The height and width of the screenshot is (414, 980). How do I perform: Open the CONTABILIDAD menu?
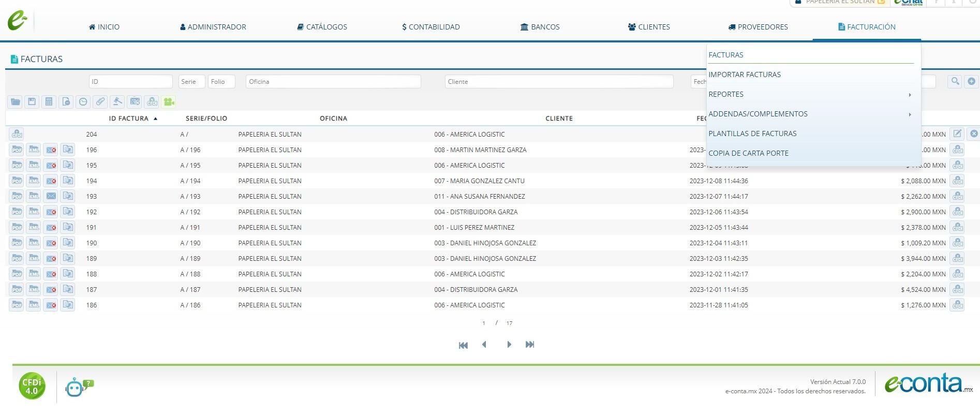[x=431, y=27]
